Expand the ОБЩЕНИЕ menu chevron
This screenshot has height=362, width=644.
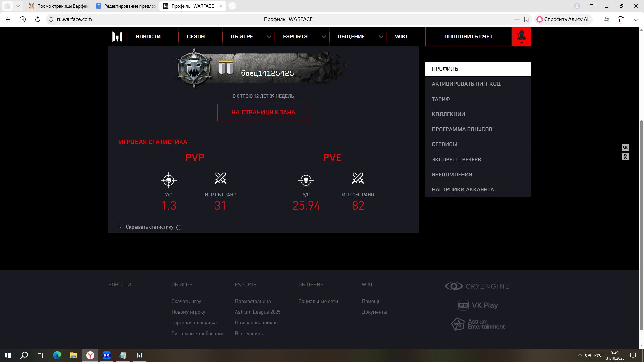[381, 37]
